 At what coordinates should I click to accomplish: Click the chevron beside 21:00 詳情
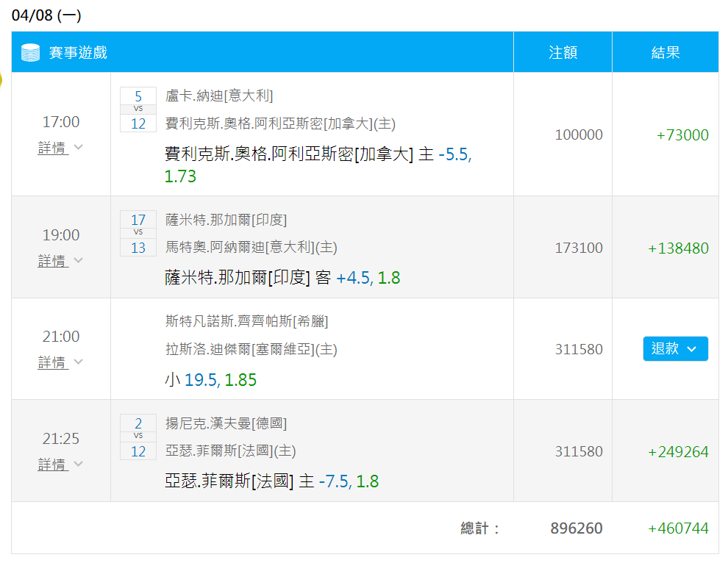click(x=79, y=362)
